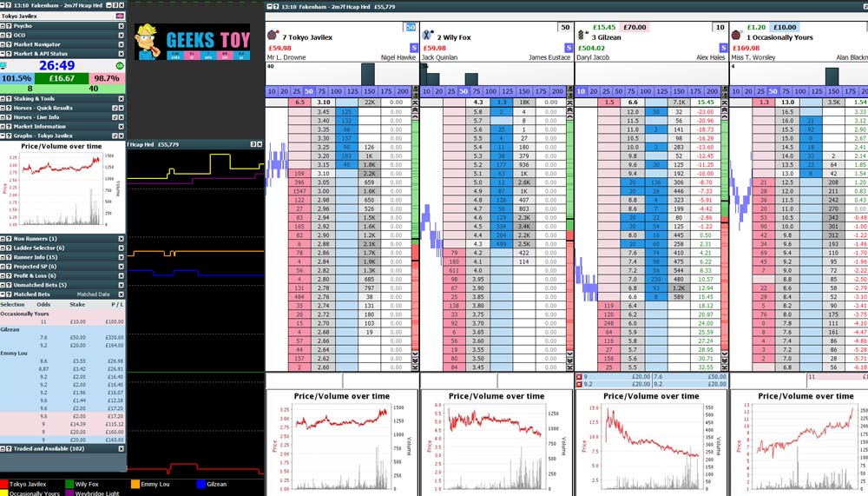Click the detach icon on Horses - Quick Results
868x496 pixels.
[x=115, y=108]
